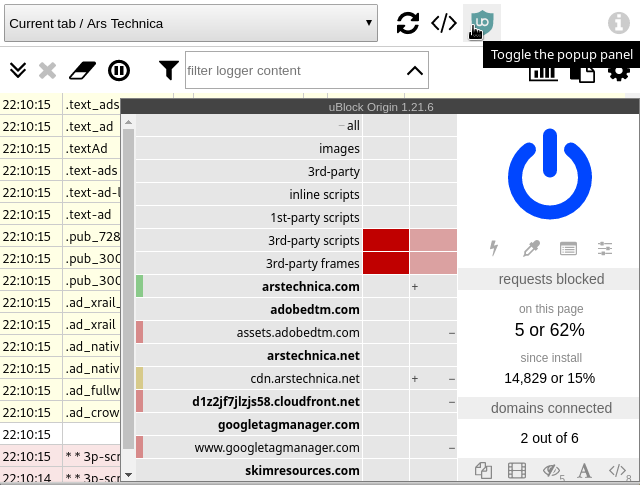Click local rule cell for arstechnica.com
The image size is (640, 485).
(x=433, y=286)
